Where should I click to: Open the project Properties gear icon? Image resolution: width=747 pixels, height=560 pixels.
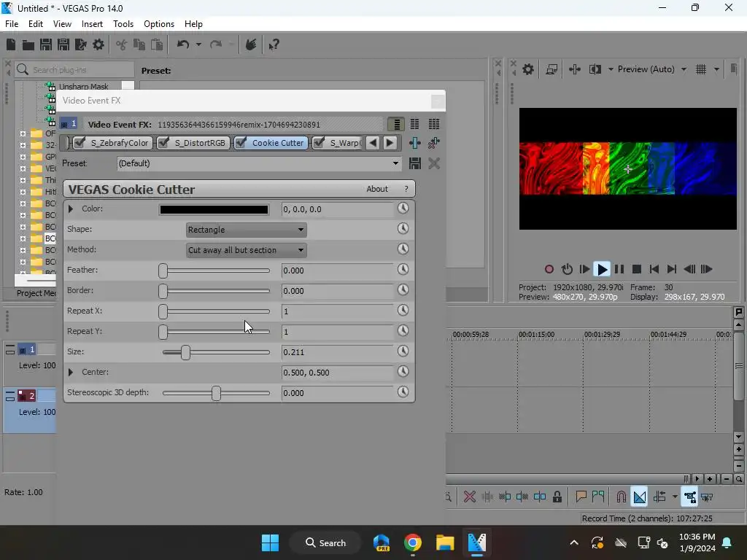click(98, 44)
